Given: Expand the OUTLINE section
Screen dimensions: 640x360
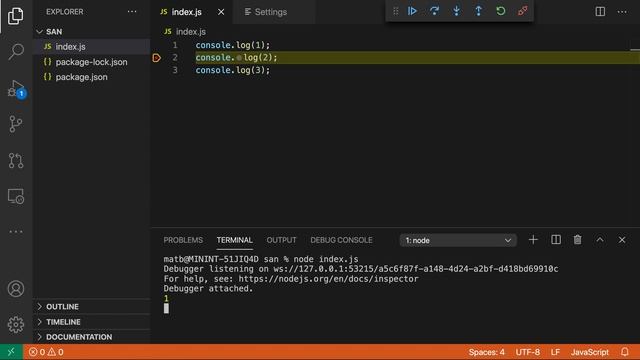Looking at the screenshot, I should point(91,307).
